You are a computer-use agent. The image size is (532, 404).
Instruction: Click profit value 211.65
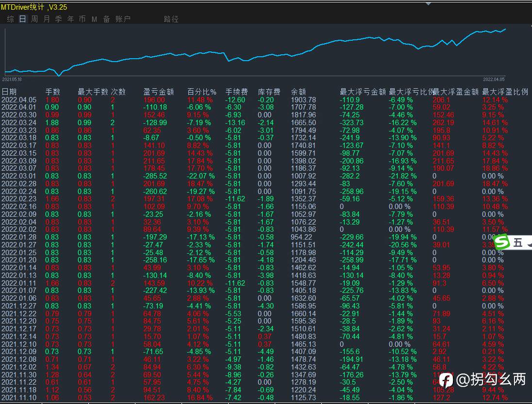tap(154, 161)
